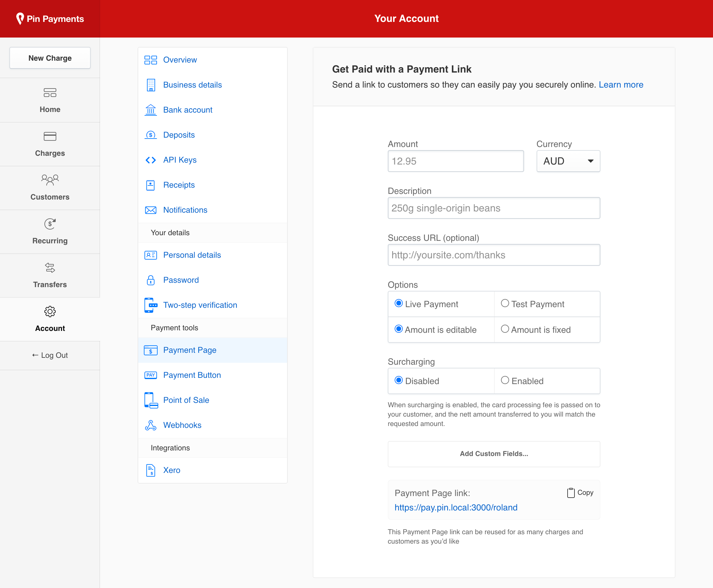Open the Currency AUD dropdown
713x588 pixels.
pyautogui.click(x=568, y=161)
